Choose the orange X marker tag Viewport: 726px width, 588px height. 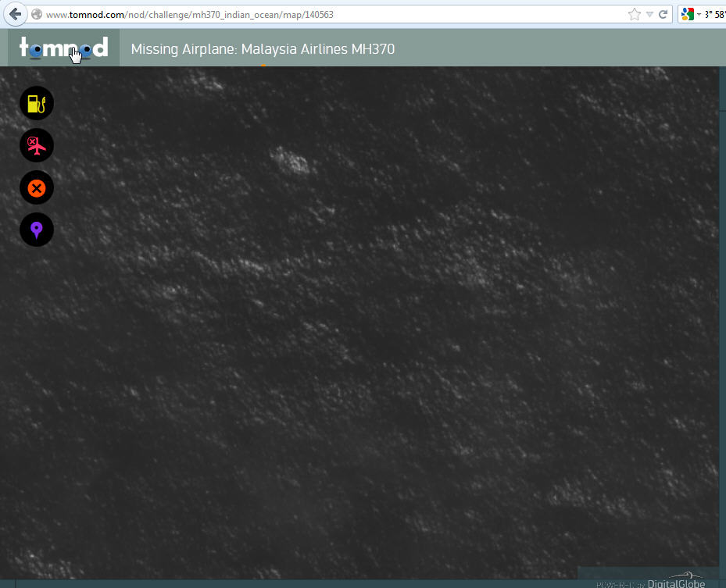[x=37, y=187]
